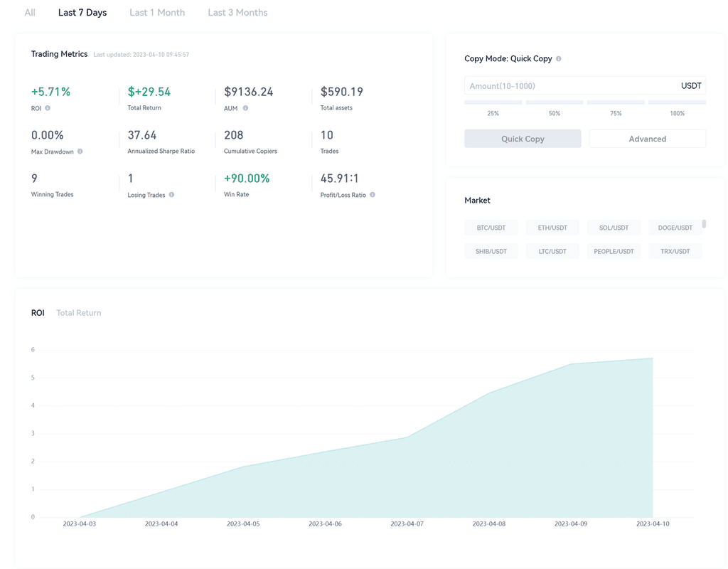Click the Profit/Loss Ratio info icon
Image resolution: width=728 pixels, height=569 pixels.
pos(373,195)
